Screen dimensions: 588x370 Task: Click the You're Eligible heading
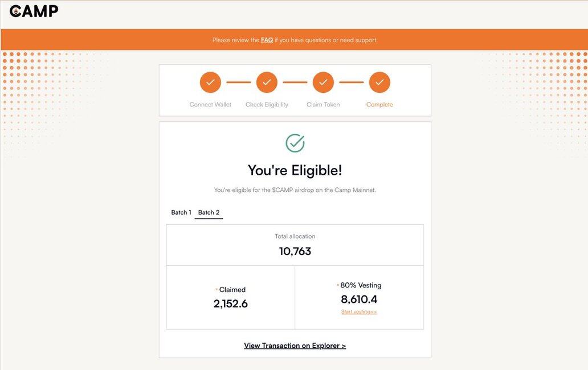point(295,170)
